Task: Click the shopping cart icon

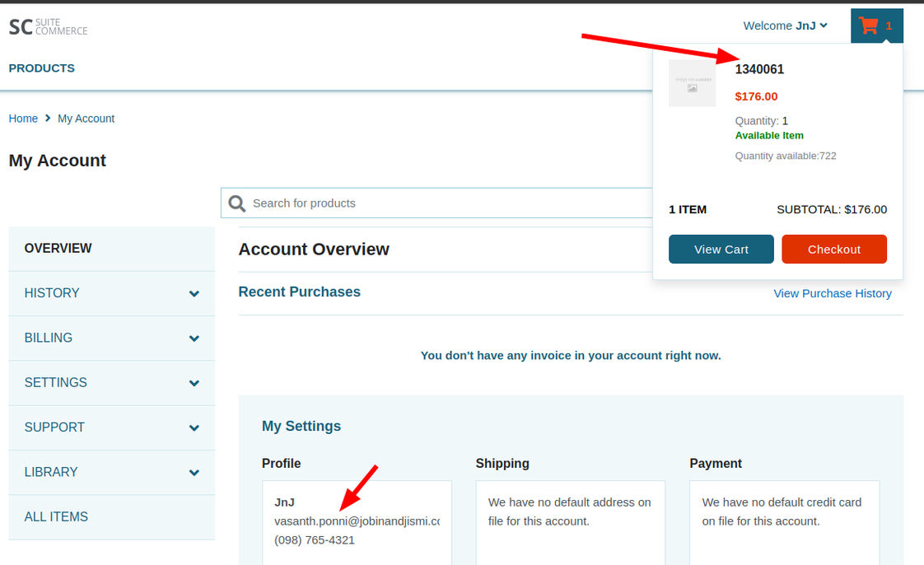Action: [868, 26]
